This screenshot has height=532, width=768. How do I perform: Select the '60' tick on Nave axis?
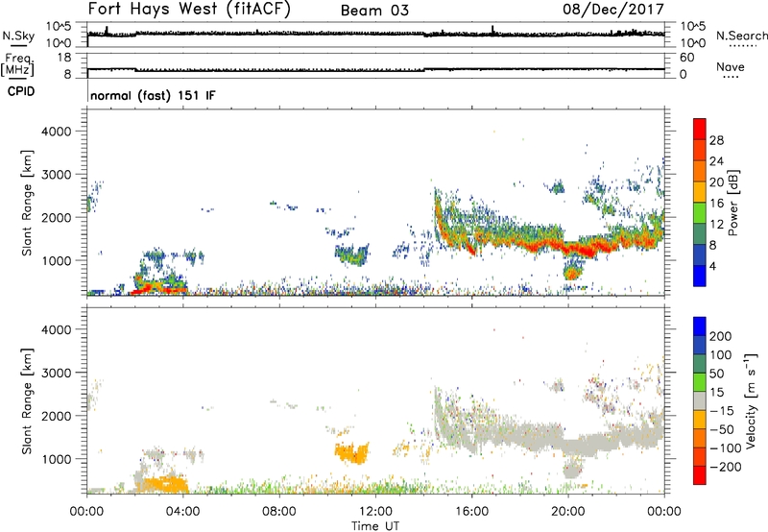click(686, 58)
